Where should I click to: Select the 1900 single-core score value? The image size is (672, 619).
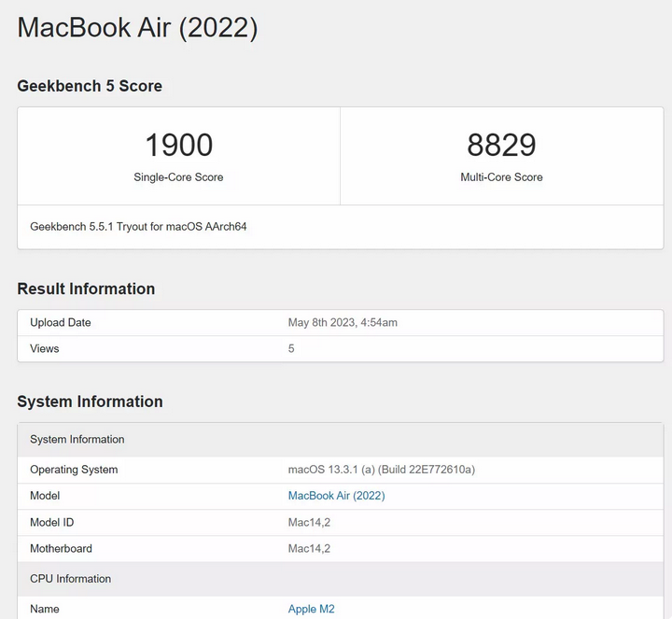click(178, 145)
